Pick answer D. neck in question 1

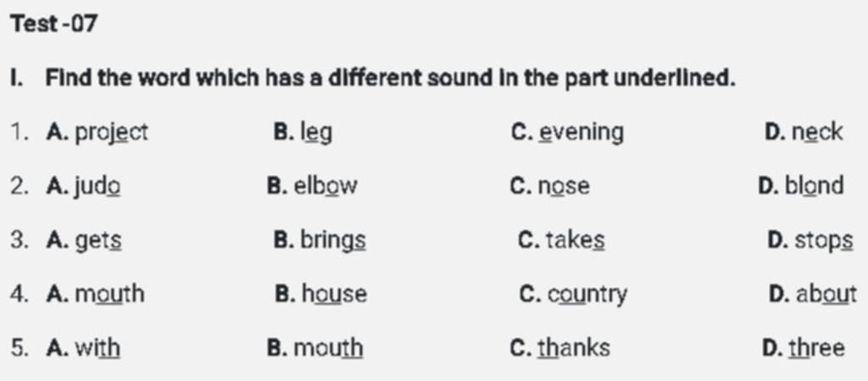click(804, 132)
